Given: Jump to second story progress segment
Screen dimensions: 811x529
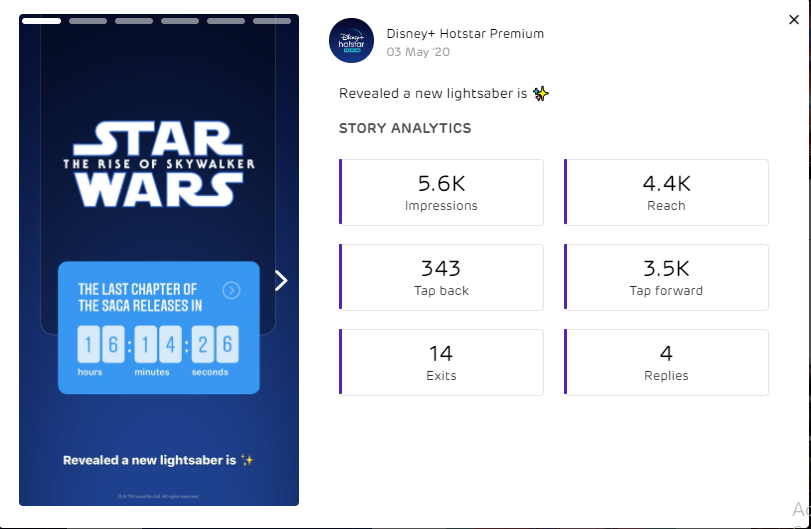Looking at the screenshot, I should [x=88, y=20].
